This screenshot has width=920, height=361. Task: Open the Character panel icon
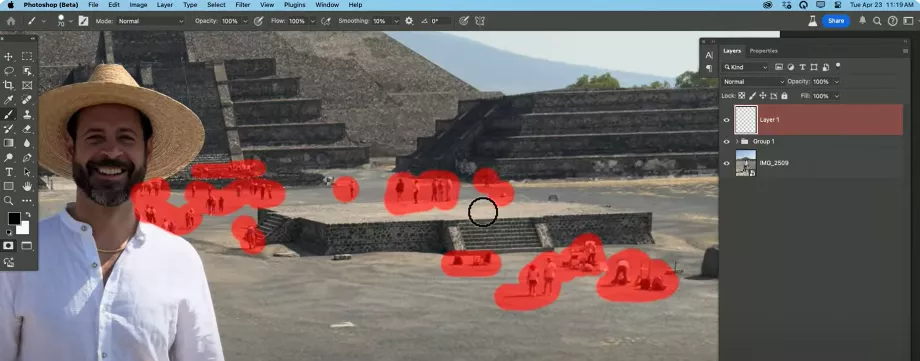coord(709,55)
